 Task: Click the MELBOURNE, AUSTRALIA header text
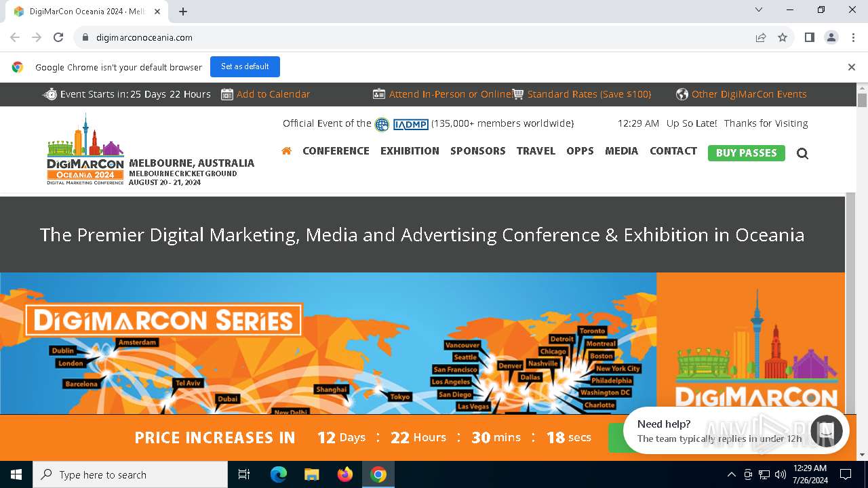(x=192, y=163)
